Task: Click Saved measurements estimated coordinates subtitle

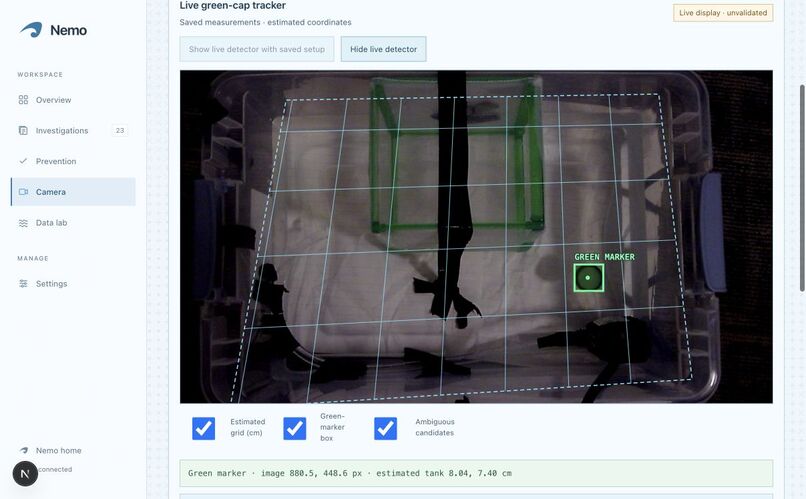Action: [x=265, y=22]
